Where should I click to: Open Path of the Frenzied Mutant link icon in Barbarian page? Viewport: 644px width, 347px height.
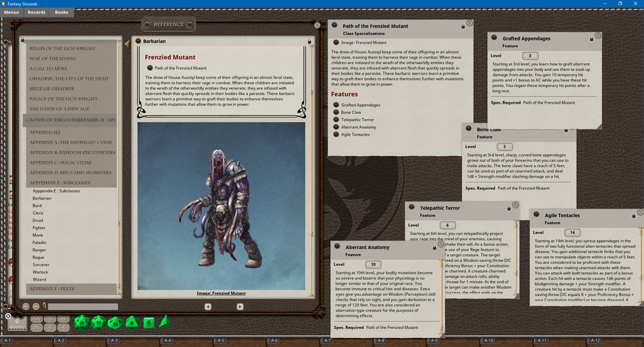coord(150,68)
